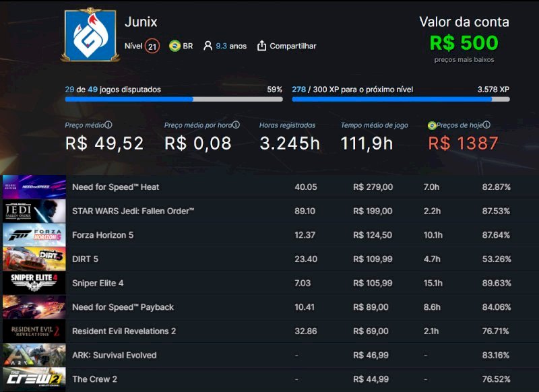This screenshot has height=392, width=539.
Task: Select the STAR WARS Jedi: Fallen Order title
Action: [x=133, y=211]
